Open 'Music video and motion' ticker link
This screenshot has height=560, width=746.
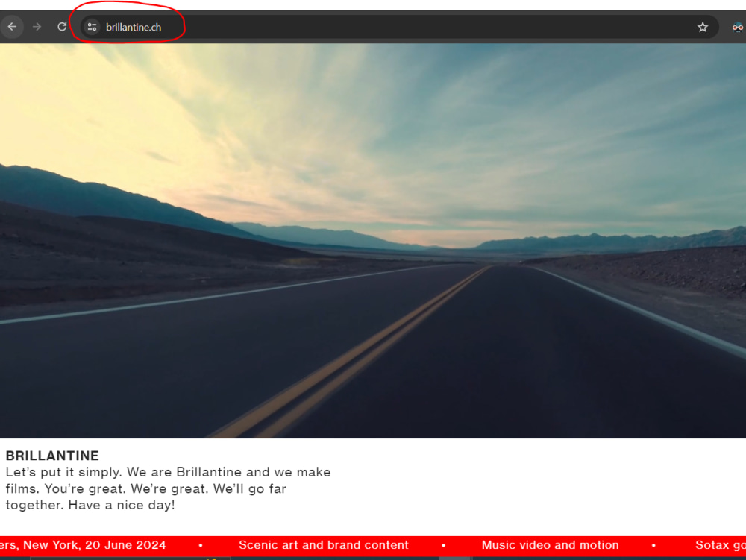[550, 545]
